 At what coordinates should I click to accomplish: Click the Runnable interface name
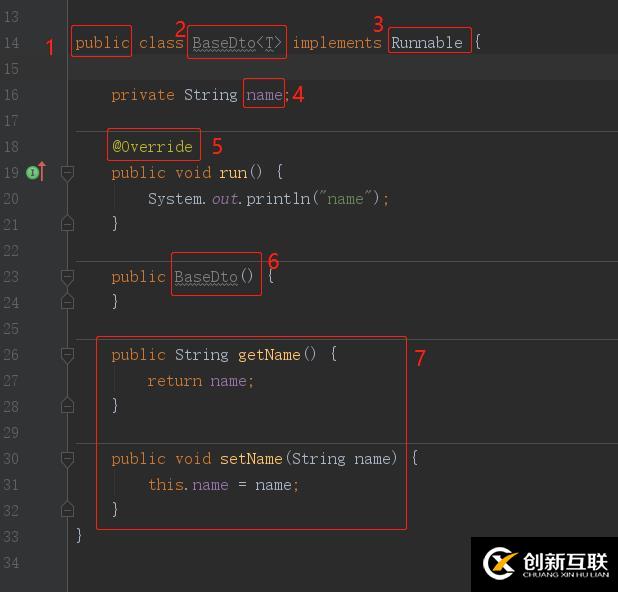point(427,42)
